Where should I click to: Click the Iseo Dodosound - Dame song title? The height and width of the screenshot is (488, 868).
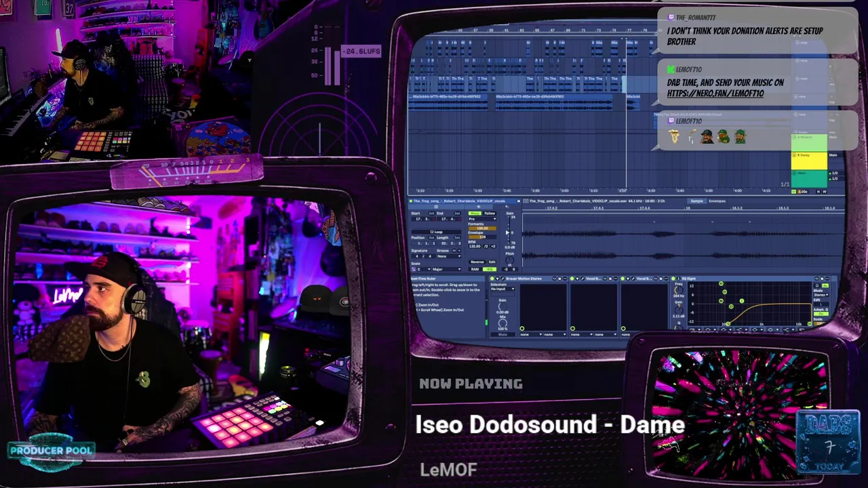(x=550, y=425)
